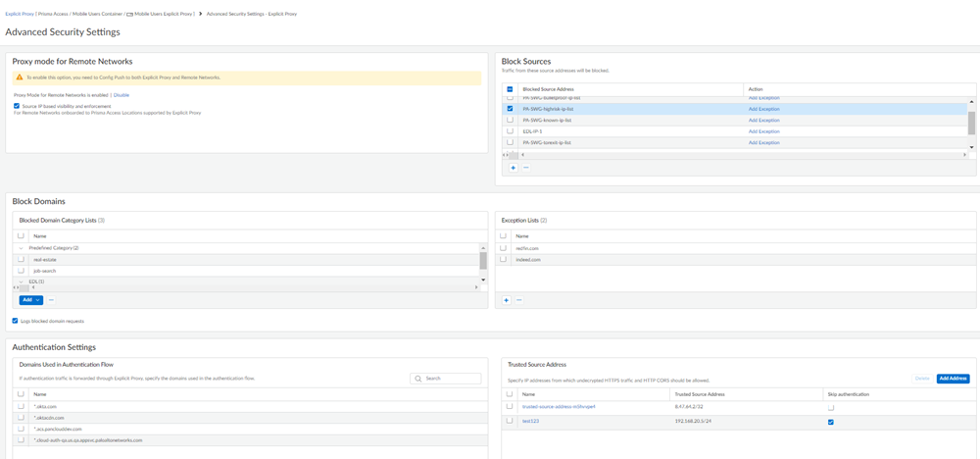Uncheck Skip authentication for test123
The image size is (980, 459).
click(831, 422)
